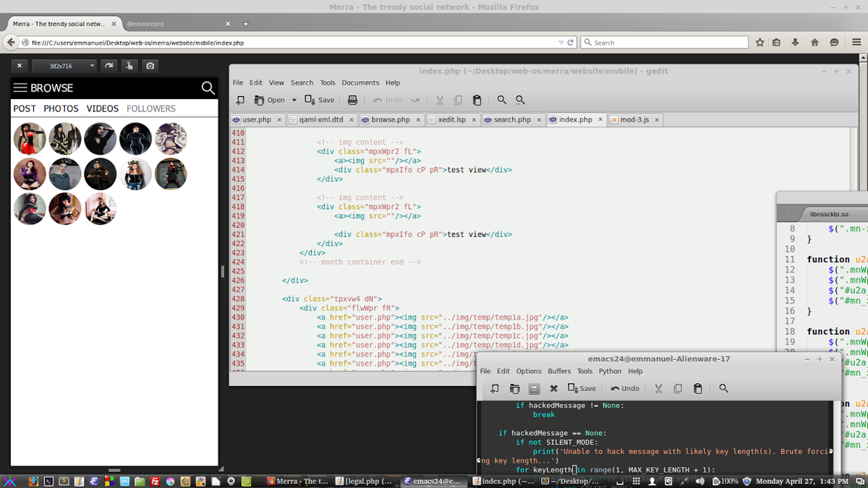Open gedit's Tools menu

pyautogui.click(x=328, y=82)
